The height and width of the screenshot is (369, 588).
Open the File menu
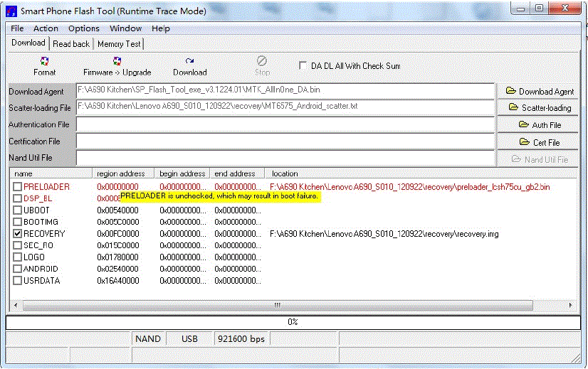click(x=17, y=28)
